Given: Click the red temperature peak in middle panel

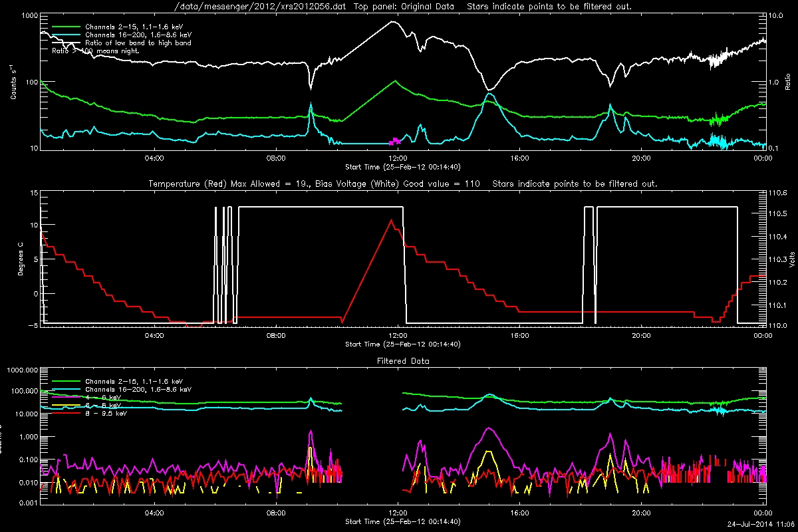Looking at the screenshot, I should 392,220.
